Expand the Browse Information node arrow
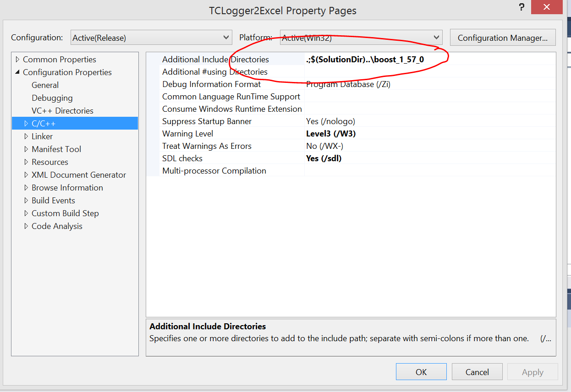Image resolution: width=571 pixels, height=392 pixels. point(26,188)
